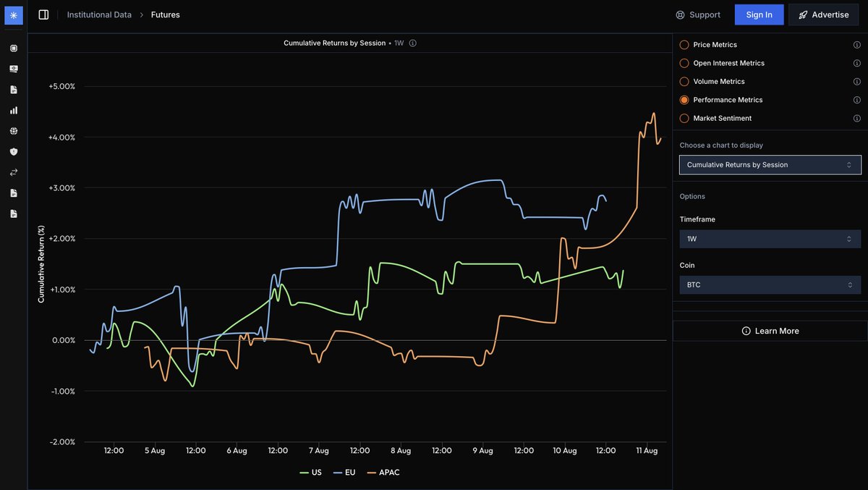Screen dimensions: 868x490
Task: Click info icon for Performance Metrics
Action: [x=856, y=100]
